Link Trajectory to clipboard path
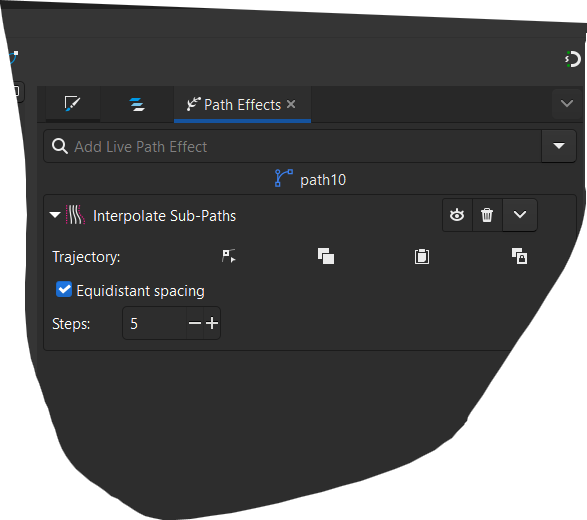 pyautogui.click(x=520, y=256)
